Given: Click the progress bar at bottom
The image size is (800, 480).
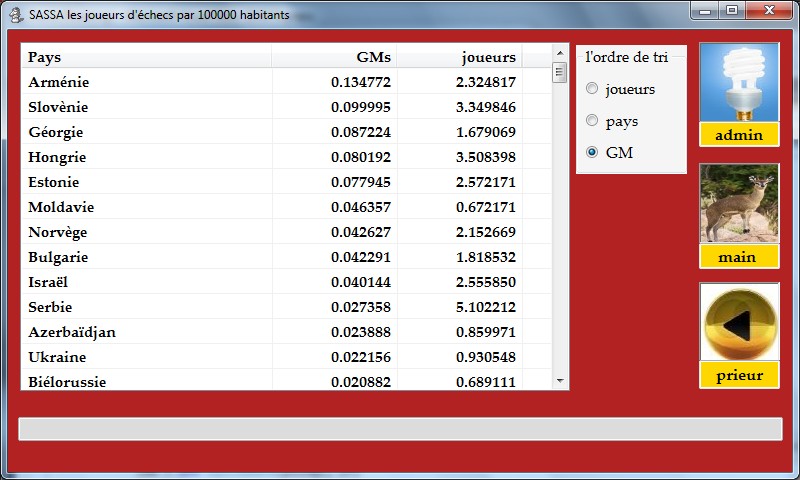Looking at the screenshot, I should coord(400,429).
